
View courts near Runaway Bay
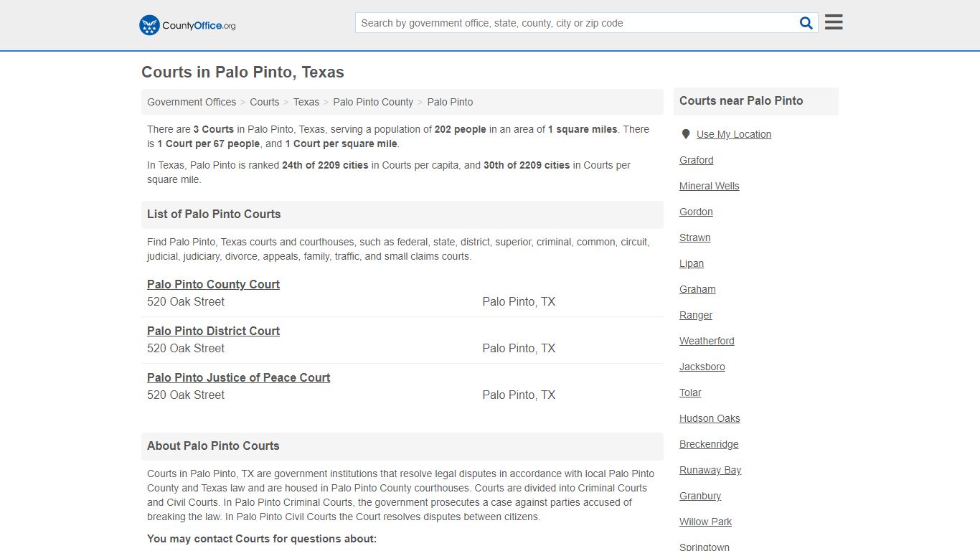(710, 470)
